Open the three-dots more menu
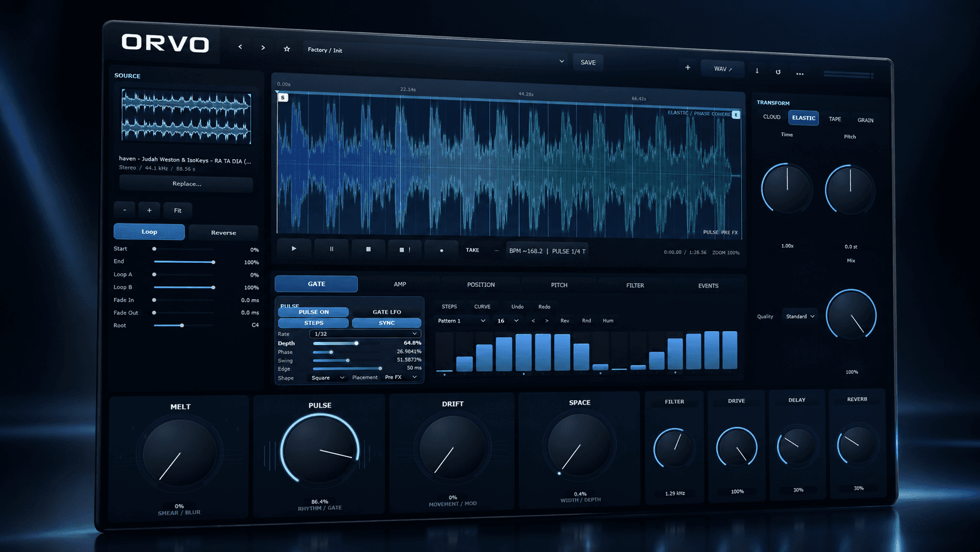 (799, 73)
